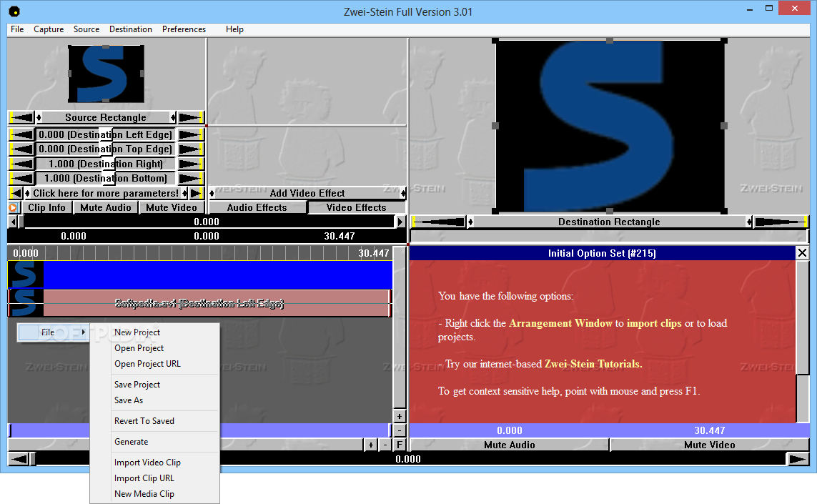817x504 pixels.
Task: Toggle Mute Video below option panel
Action: 710,445
